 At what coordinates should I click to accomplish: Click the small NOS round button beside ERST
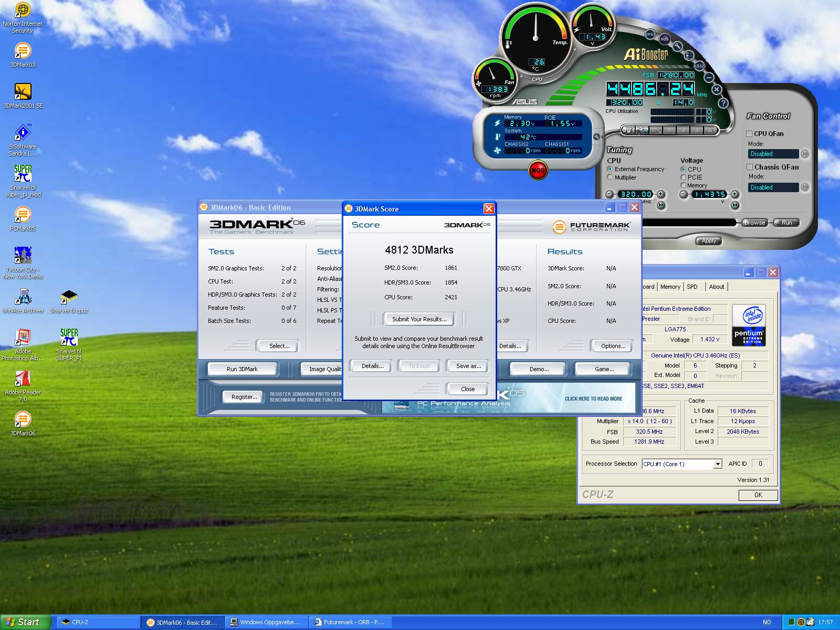[x=665, y=39]
